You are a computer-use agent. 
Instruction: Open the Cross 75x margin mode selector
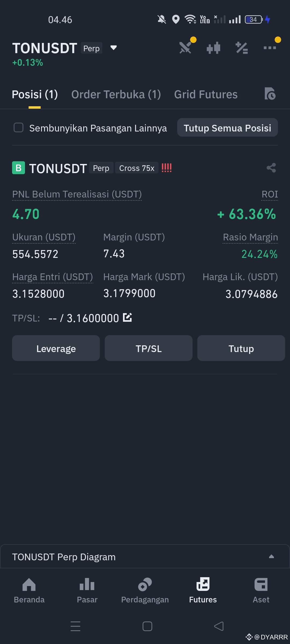137,168
